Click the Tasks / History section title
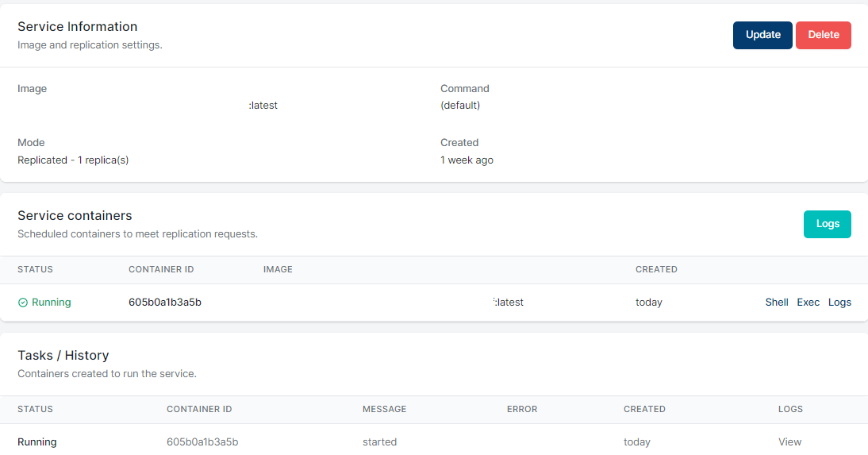Viewport: 868px width, 455px height. 63,355
